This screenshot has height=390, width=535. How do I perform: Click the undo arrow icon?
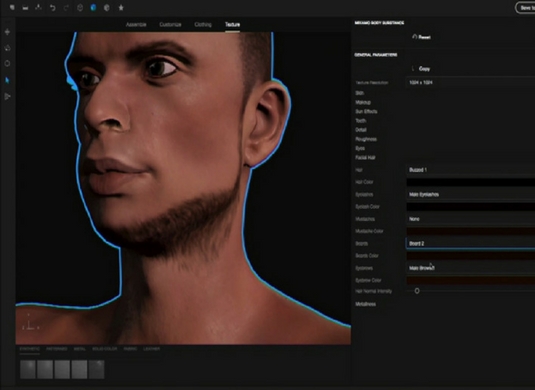[x=53, y=8]
